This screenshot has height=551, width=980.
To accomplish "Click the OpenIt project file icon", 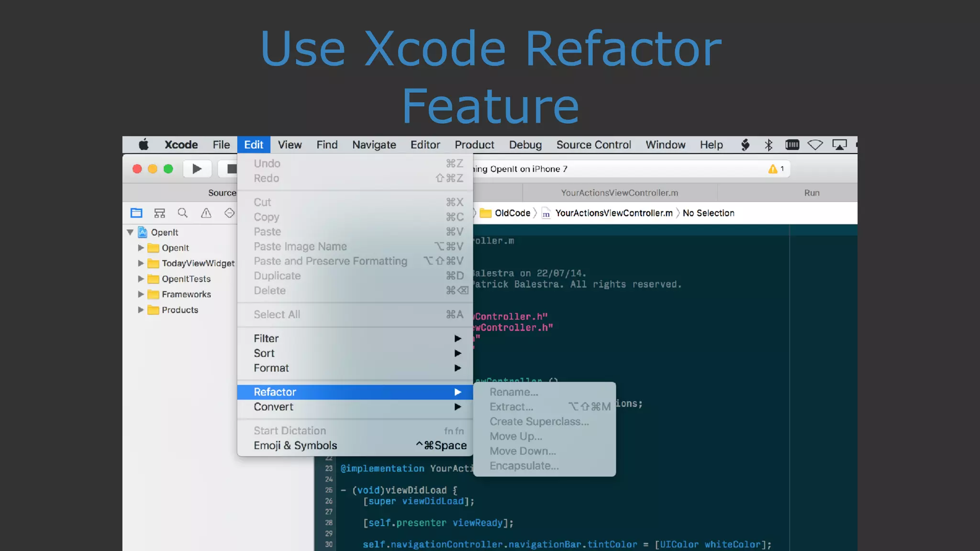I will (x=143, y=232).
